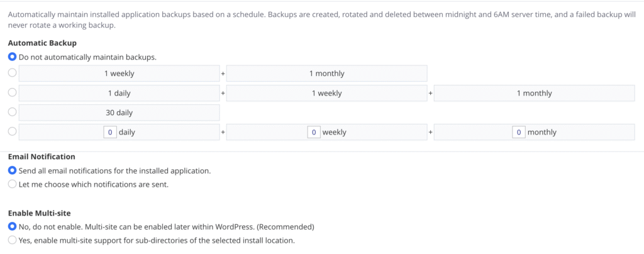Choose the radio button for 1 weekly + 1 monthly
The image size is (644, 254).
13,74
